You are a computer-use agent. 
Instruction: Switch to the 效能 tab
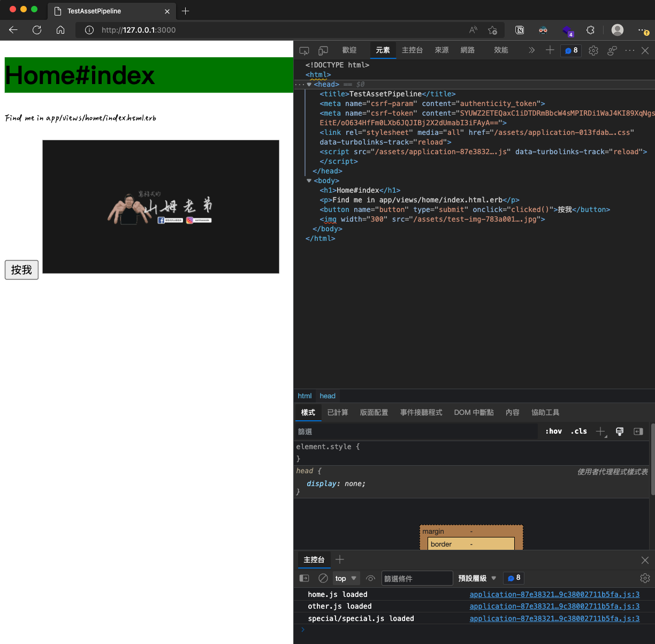(x=501, y=50)
